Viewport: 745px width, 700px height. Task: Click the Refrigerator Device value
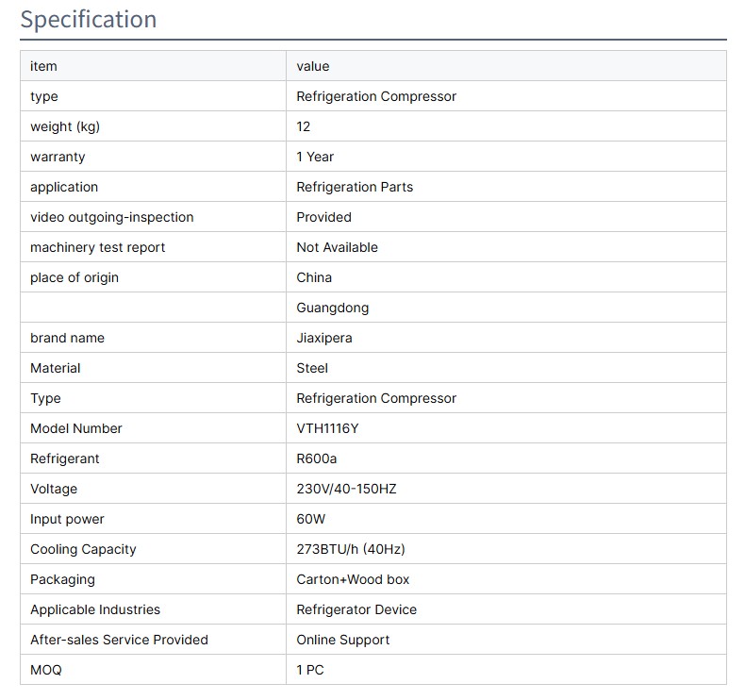356,609
